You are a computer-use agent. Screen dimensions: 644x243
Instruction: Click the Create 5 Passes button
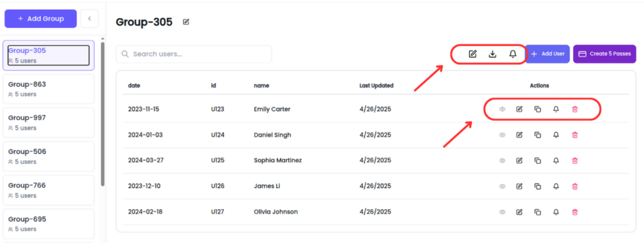(x=604, y=54)
